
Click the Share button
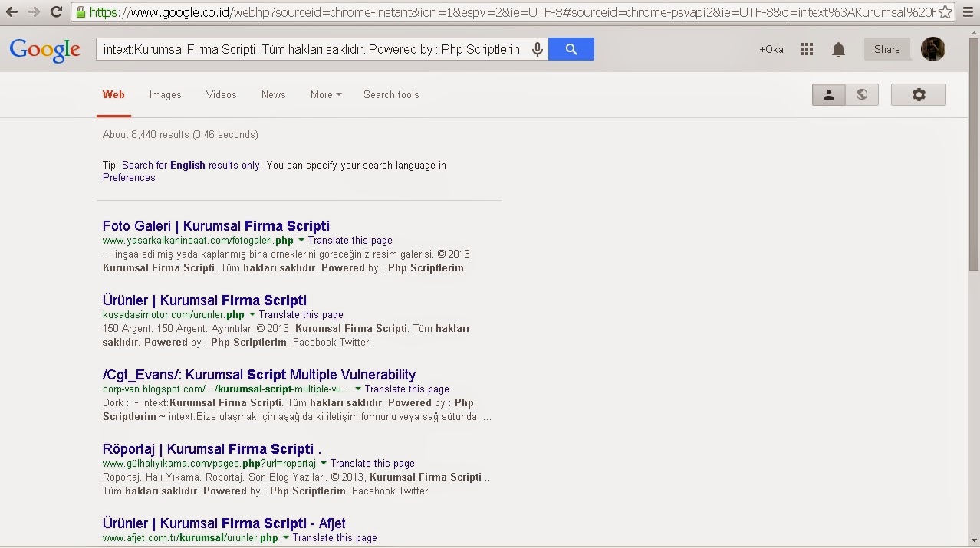tap(886, 49)
